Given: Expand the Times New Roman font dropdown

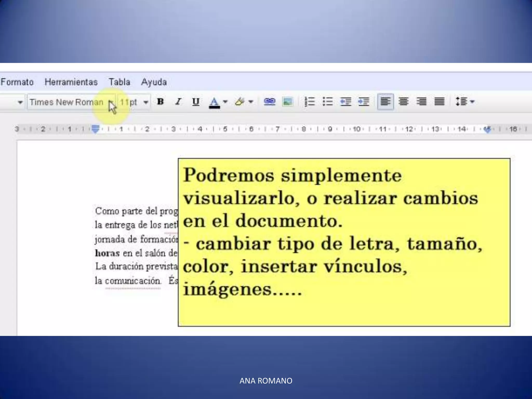Looking at the screenshot, I should point(111,102).
